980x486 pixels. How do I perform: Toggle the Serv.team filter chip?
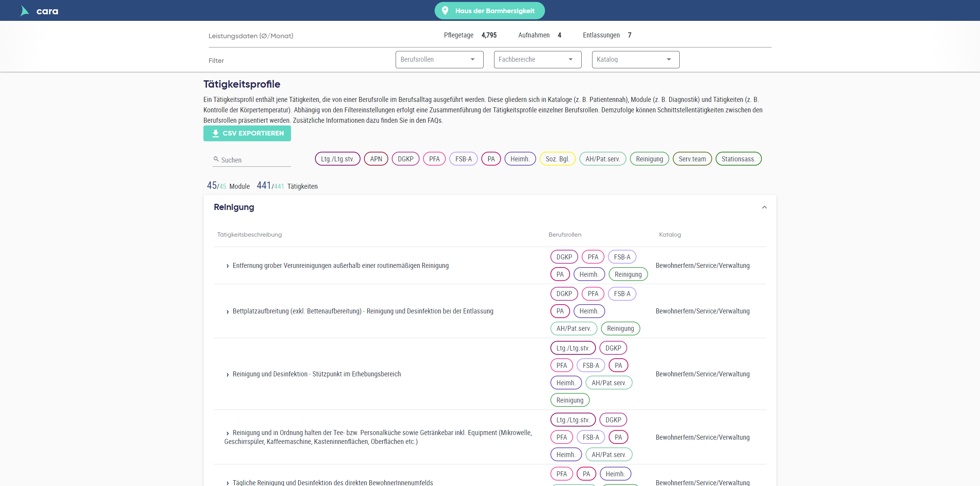(692, 159)
